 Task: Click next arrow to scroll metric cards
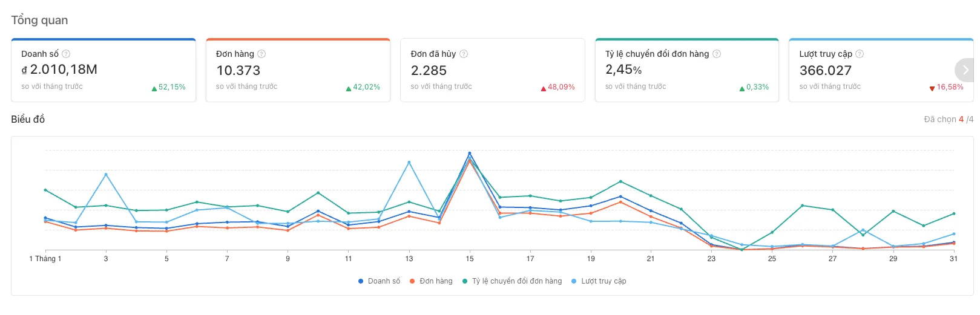[x=965, y=70]
